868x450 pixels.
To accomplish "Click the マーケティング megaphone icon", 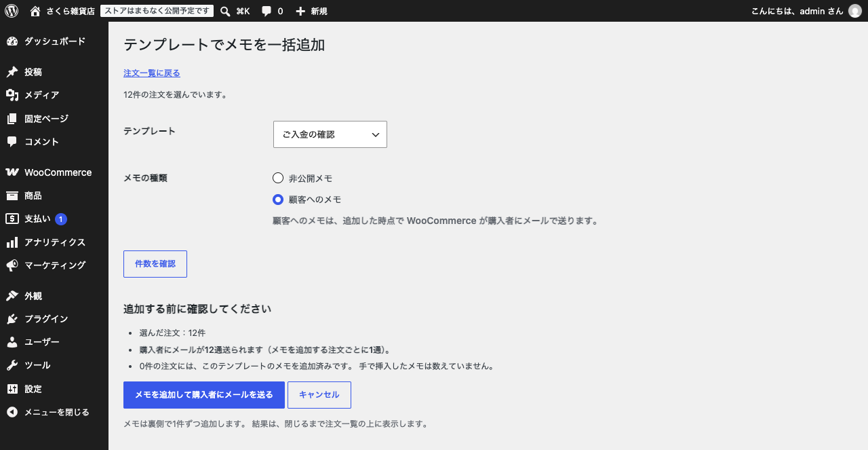I will (x=12, y=265).
